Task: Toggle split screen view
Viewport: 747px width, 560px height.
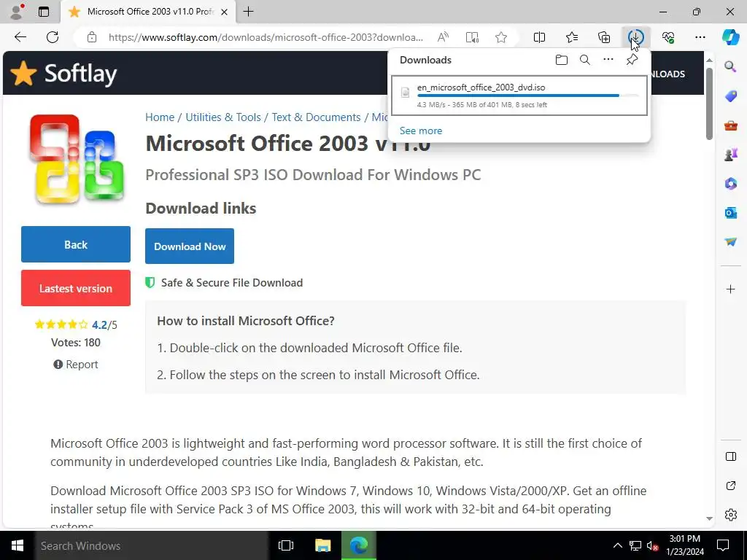Action: [x=539, y=37]
